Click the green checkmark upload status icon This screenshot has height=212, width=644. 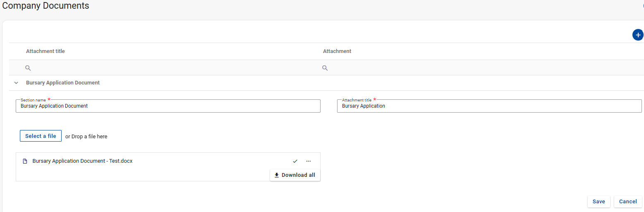coord(295,161)
